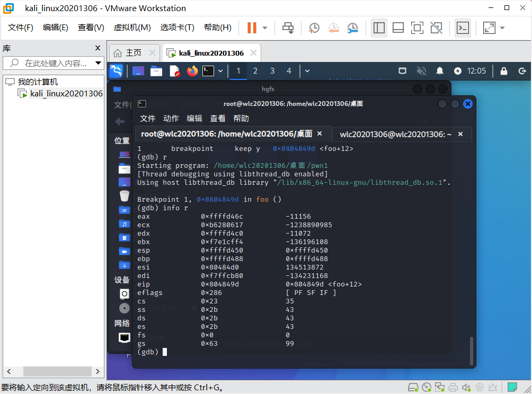The height and width of the screenshot is (394, 532).
Task: Open the notifications bell icon
Action: coord(440,71)
